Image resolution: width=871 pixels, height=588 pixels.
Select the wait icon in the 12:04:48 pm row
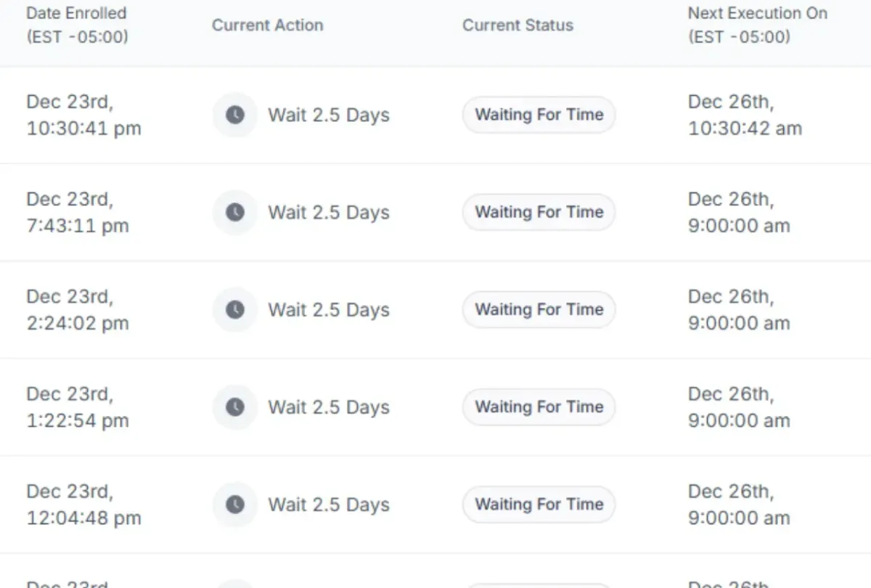(234, 505)
